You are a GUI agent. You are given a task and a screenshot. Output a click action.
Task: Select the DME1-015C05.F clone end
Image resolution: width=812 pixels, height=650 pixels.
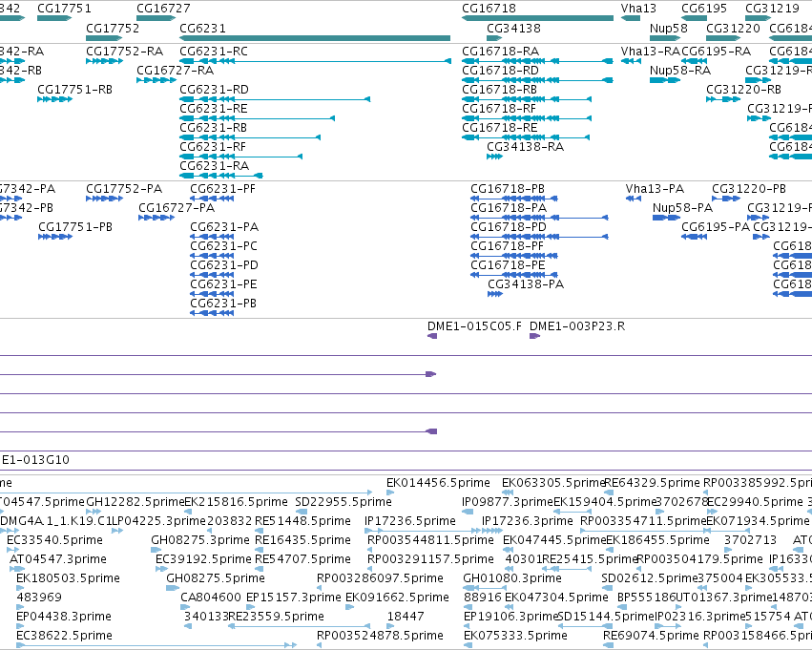pos(432,336)
